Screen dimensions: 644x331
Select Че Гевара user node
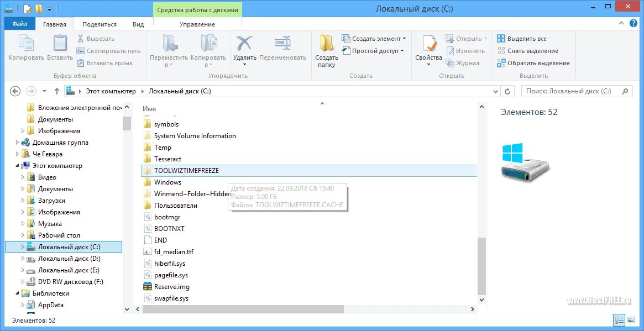47,154
